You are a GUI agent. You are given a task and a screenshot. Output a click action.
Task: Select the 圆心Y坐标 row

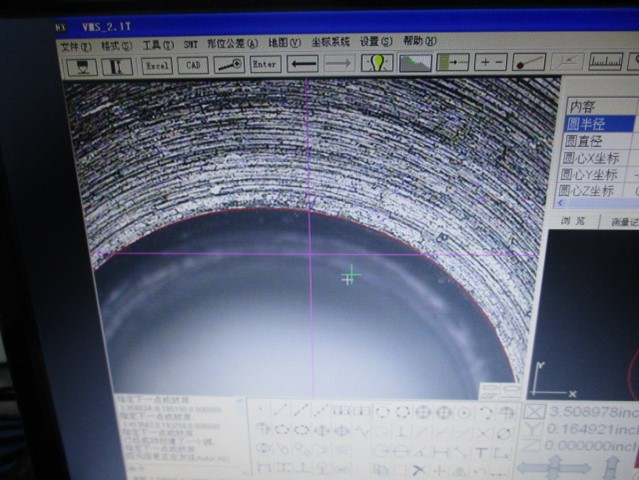595,175
